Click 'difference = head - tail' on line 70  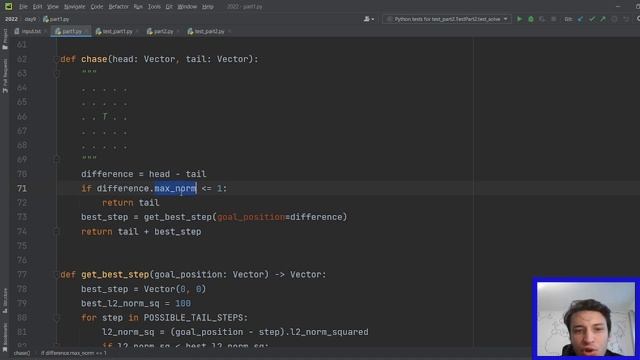[x=144, y=174]
